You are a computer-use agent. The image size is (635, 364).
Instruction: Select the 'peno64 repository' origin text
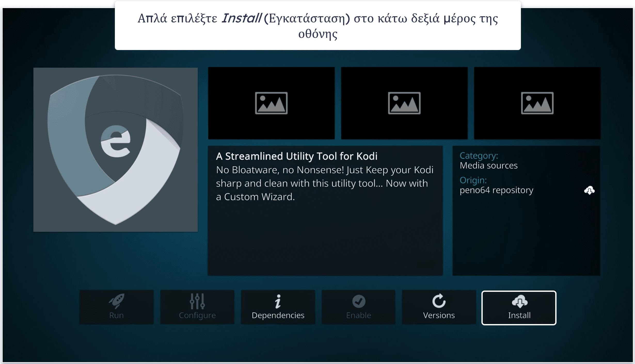point(496,190)
